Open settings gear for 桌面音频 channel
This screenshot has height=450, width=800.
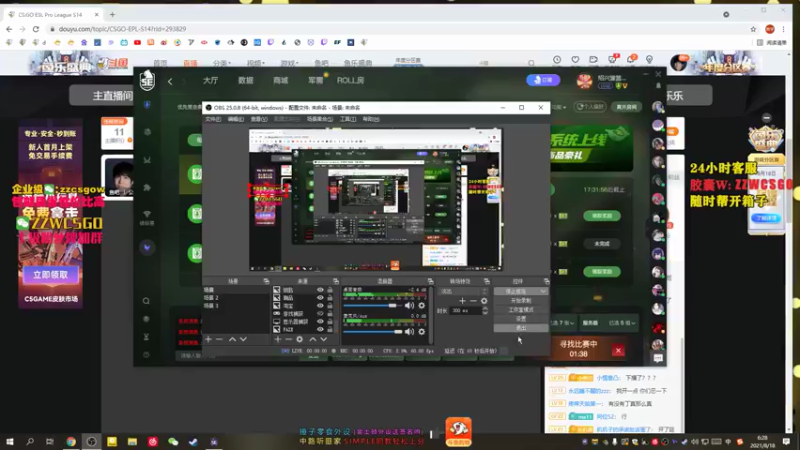tap(421, 306)
